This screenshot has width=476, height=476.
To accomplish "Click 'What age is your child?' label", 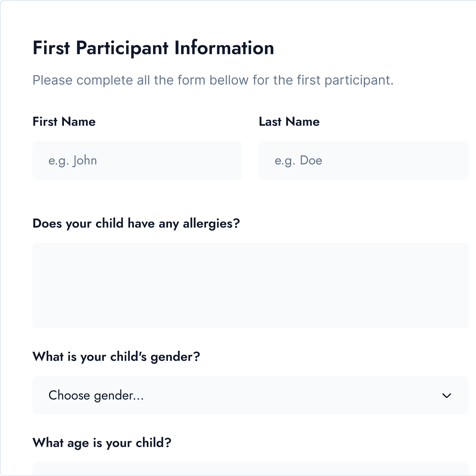I will pyautogui.click(x=102, y=443).
